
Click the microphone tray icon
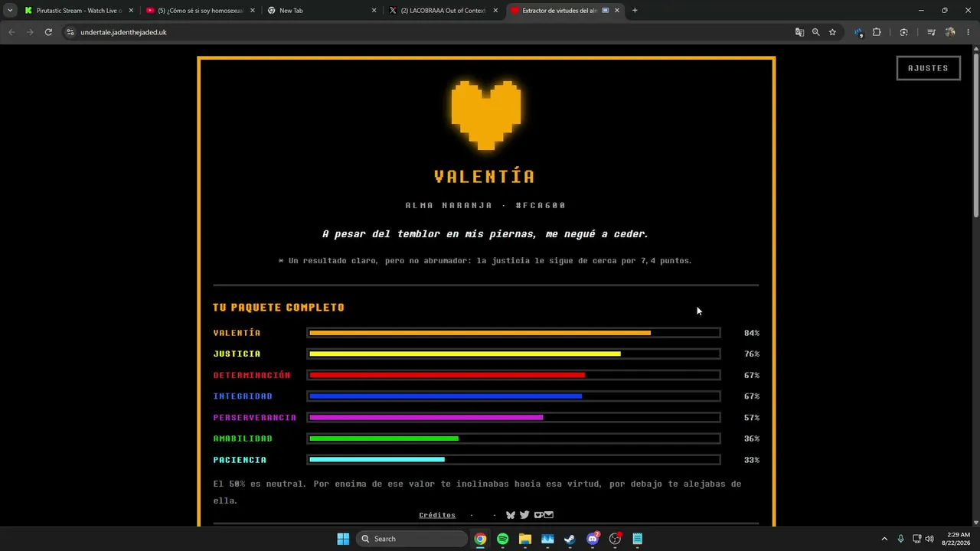[900, 539]
